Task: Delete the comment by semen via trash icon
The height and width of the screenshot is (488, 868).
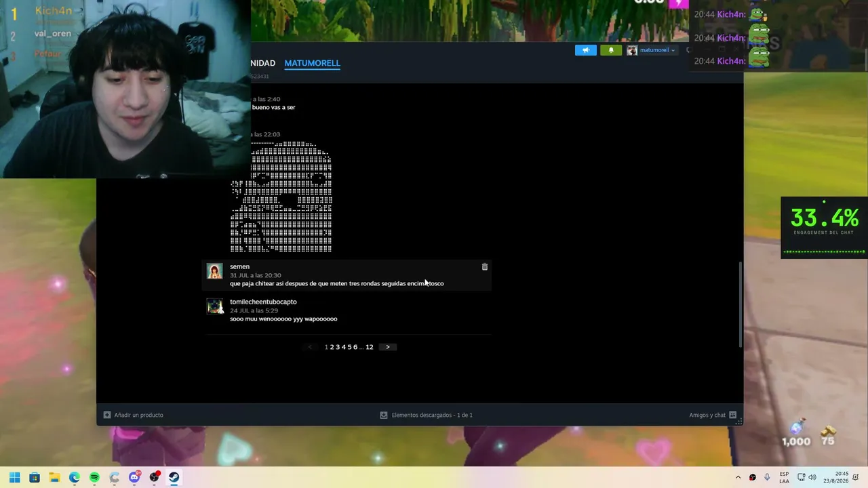Action: (x=484, y=267)
